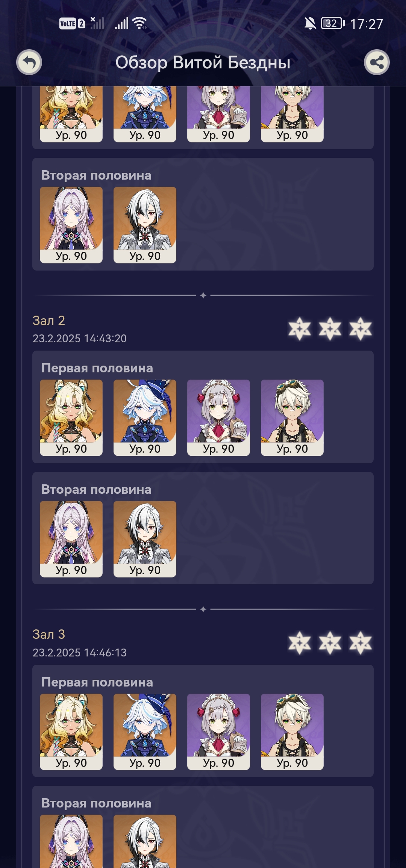Select black-white haired character in Зал 2 second half

[x=145, y=539]
